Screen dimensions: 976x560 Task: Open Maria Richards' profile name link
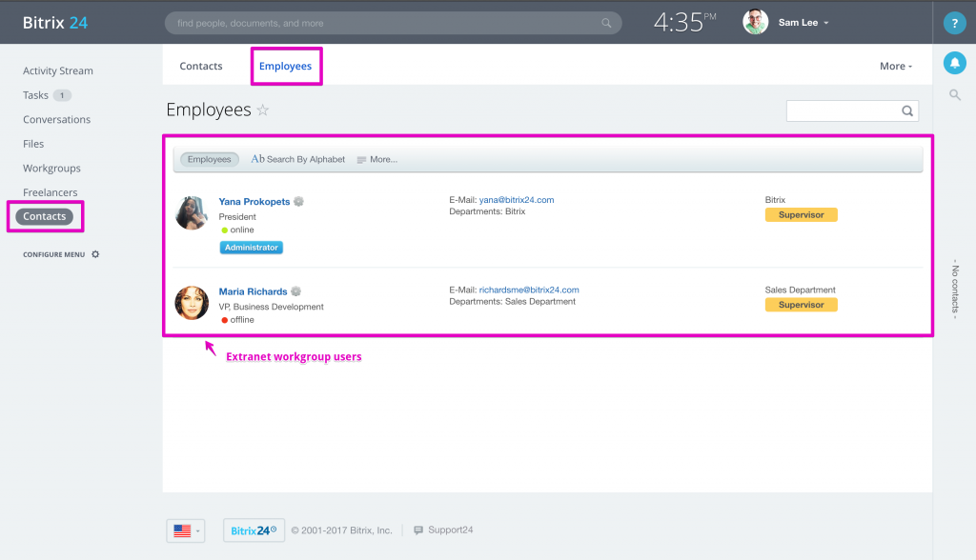(x=253, y=291)
